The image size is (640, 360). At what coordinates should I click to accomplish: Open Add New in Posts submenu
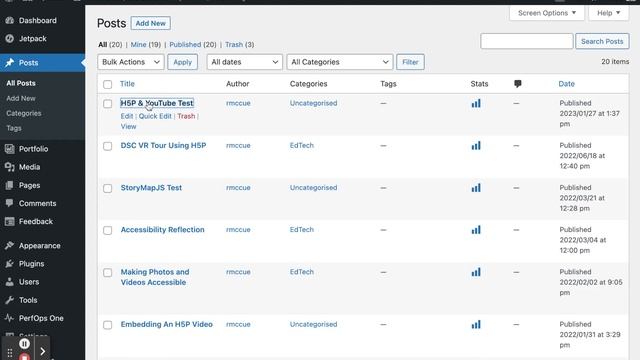tap(21, 98)
